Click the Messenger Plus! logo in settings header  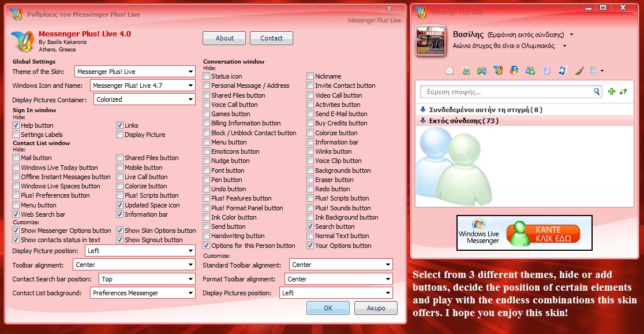coord(22,40)
